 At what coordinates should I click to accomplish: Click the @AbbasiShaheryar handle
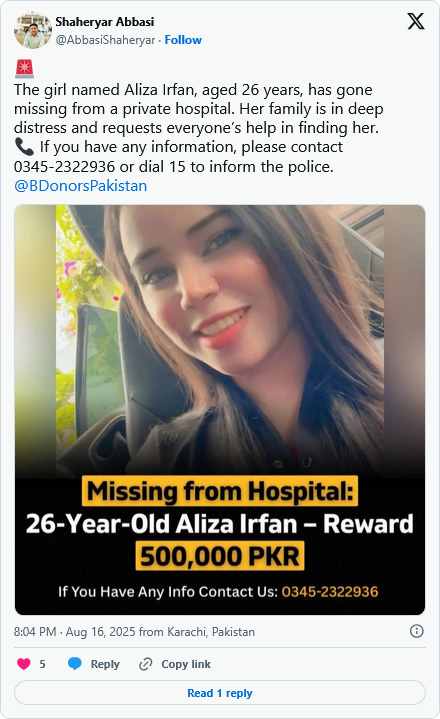pos(105,40)
